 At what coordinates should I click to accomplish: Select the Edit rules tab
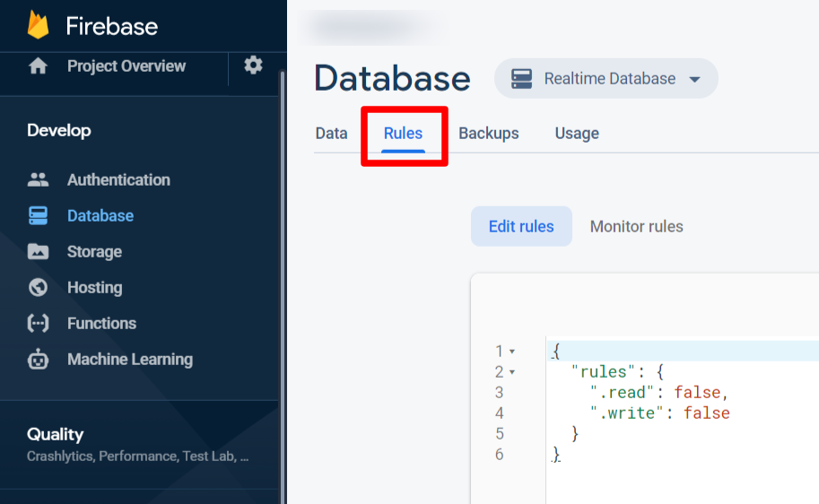coord(521,226)
